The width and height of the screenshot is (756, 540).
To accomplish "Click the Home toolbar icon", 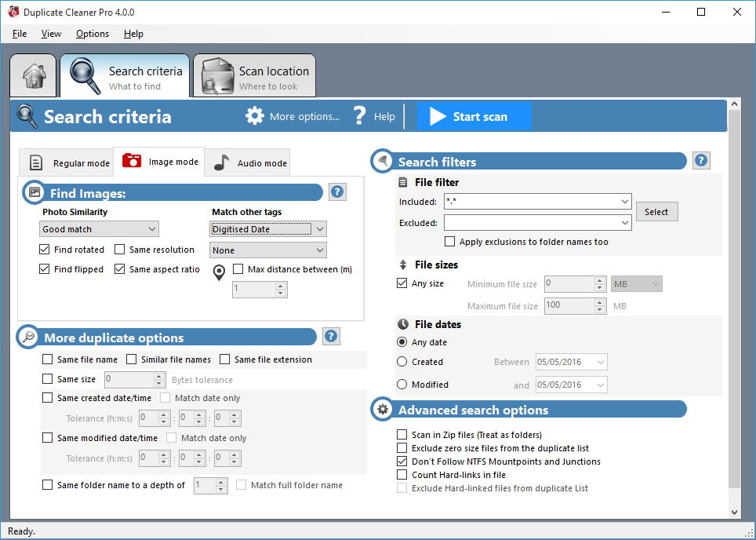I will pos(33,75).
